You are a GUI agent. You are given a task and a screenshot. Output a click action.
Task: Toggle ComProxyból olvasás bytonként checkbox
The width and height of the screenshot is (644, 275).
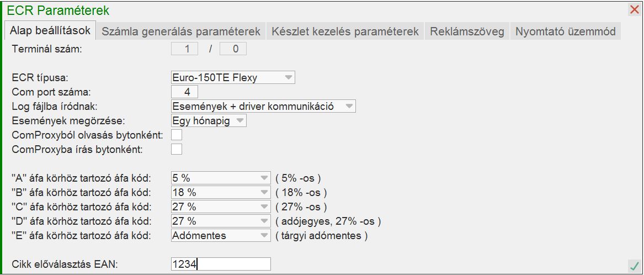(177, 135)
